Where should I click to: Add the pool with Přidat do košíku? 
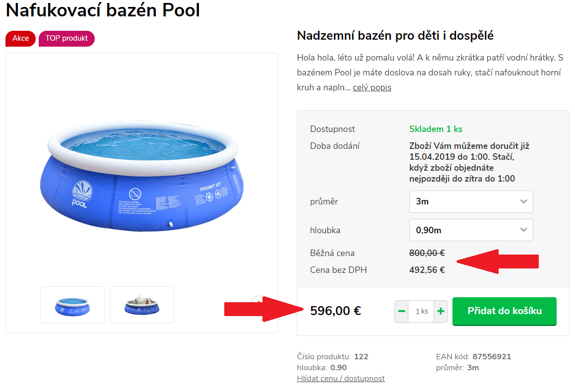point(504,311)
